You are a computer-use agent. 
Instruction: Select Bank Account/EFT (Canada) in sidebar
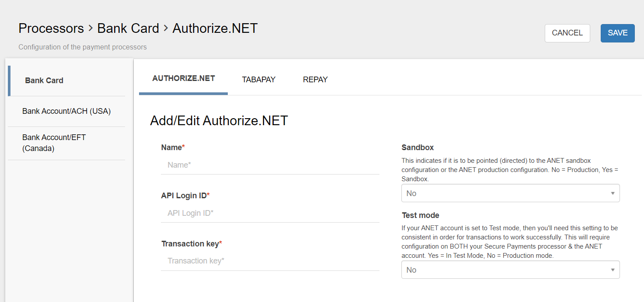[66, 143]
